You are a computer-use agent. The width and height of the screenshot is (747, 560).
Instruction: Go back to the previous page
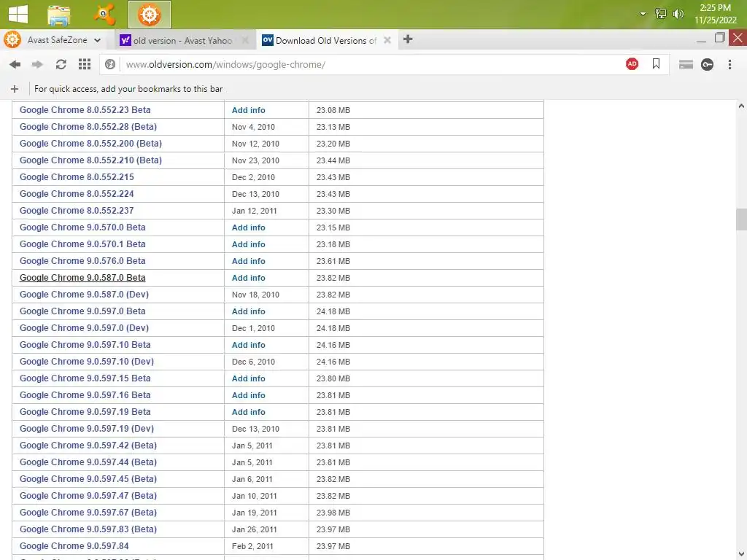click(15, 64)
